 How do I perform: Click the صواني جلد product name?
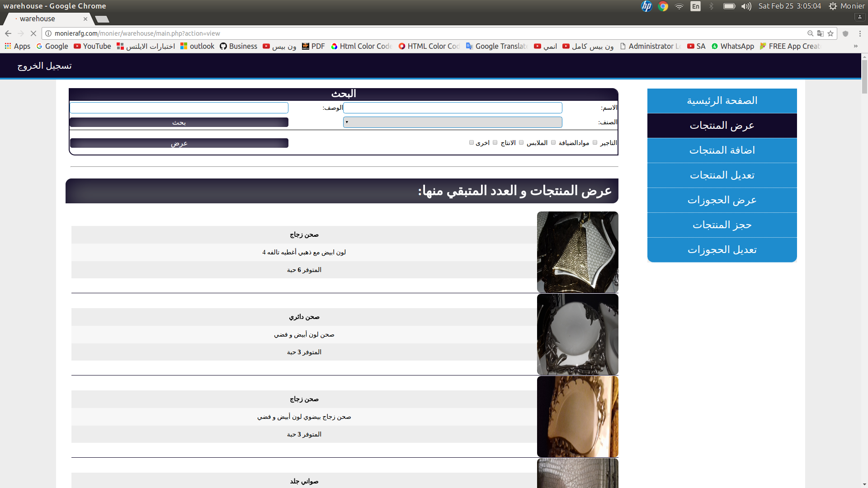tap(304, 482)
